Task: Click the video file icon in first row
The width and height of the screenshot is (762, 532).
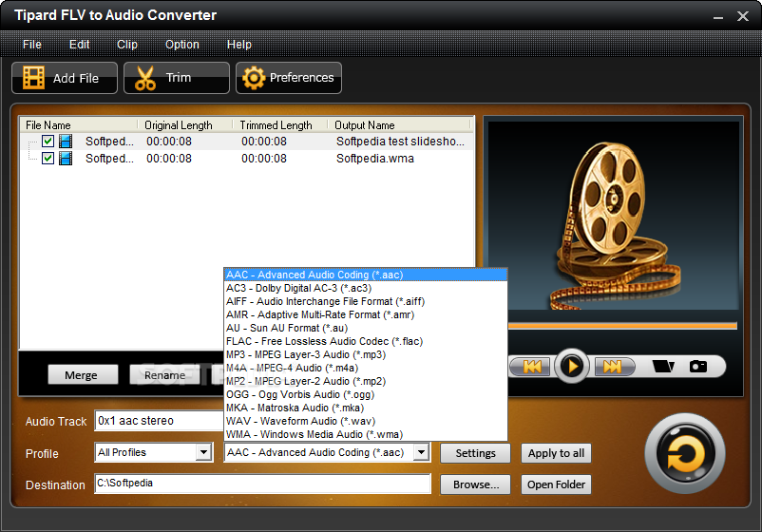Action: pos(66,142)
